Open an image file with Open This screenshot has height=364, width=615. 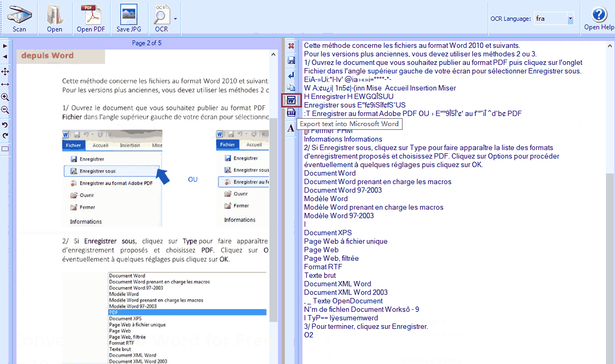54,18
